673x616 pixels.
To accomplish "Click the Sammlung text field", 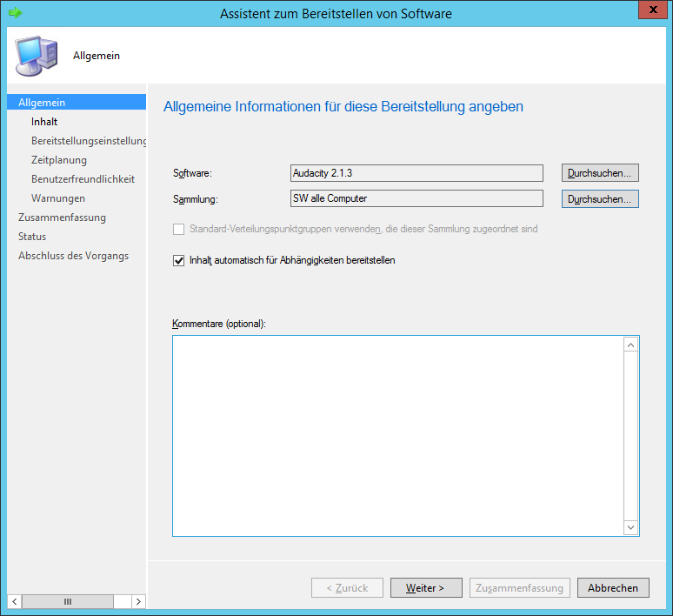I will coord(416,199).
